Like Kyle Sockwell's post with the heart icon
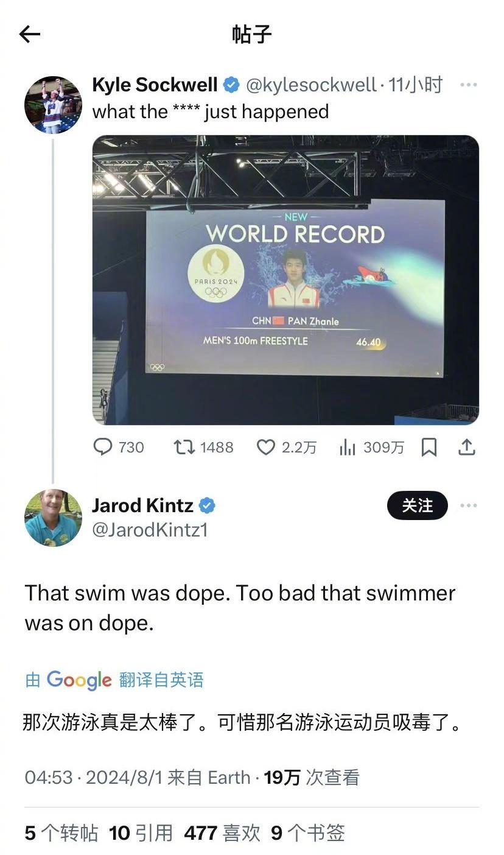The height and width of the screenshot is (855, 504). 286,448
